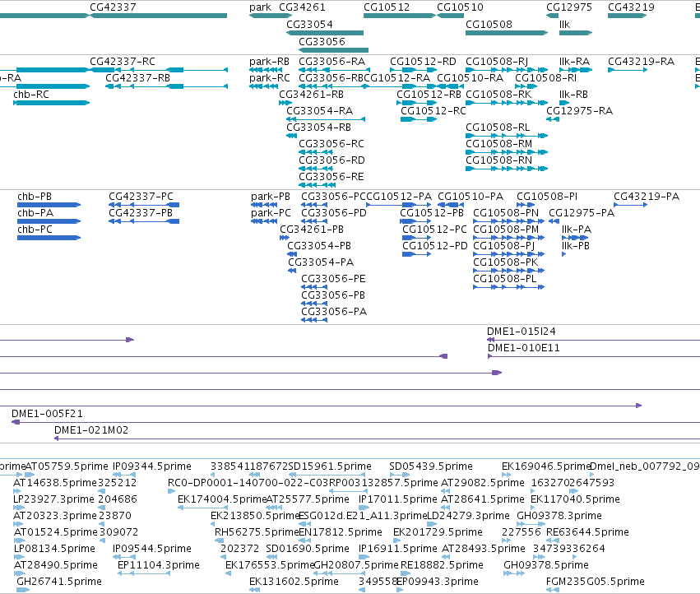Click the CG33056-RD transcript label

click(331, 160)
